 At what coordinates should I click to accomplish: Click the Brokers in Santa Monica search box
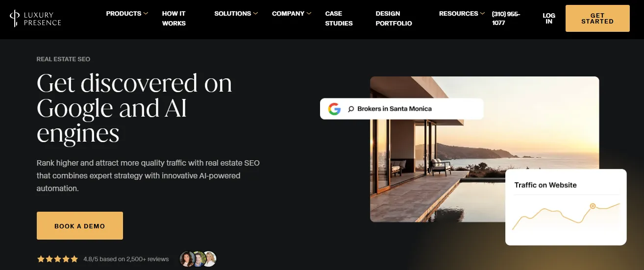(x=402, y=109)
